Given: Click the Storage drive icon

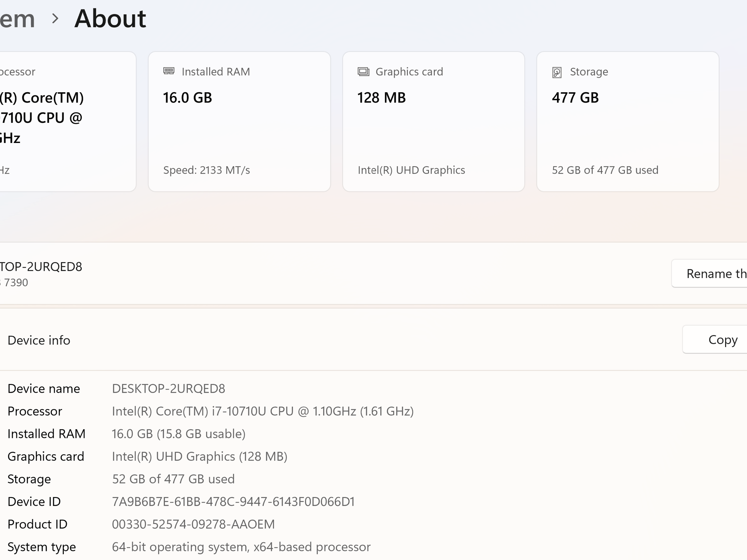Looking at the screenshot, I should (x=557, y=72).
